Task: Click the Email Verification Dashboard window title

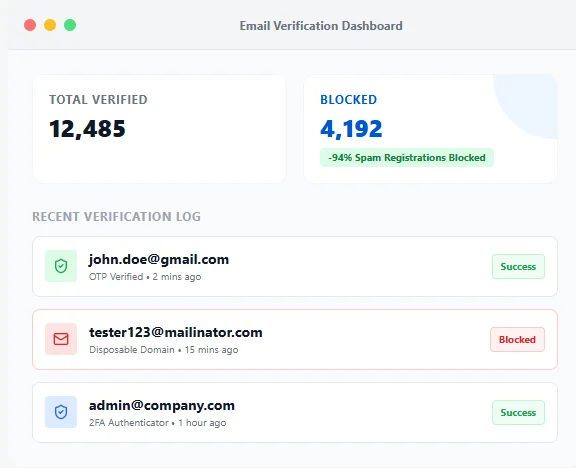Action: coord(321,26)
